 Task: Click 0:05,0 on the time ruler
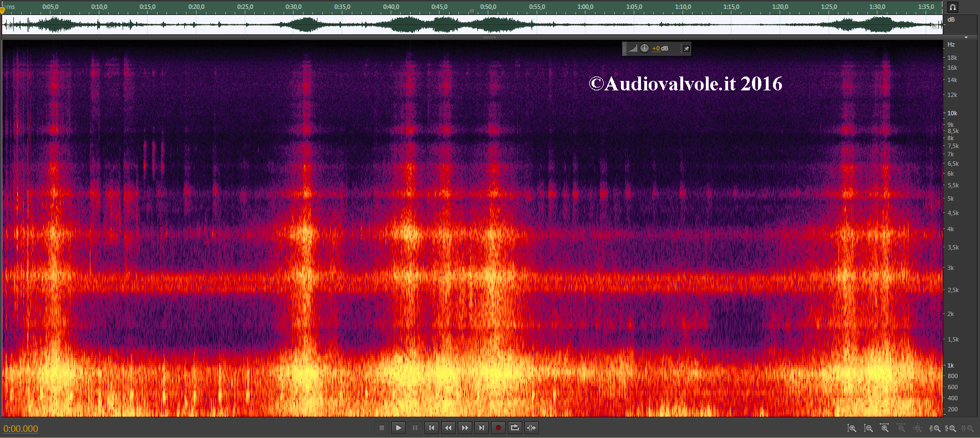pyautogui.click(x=50, y=7)
